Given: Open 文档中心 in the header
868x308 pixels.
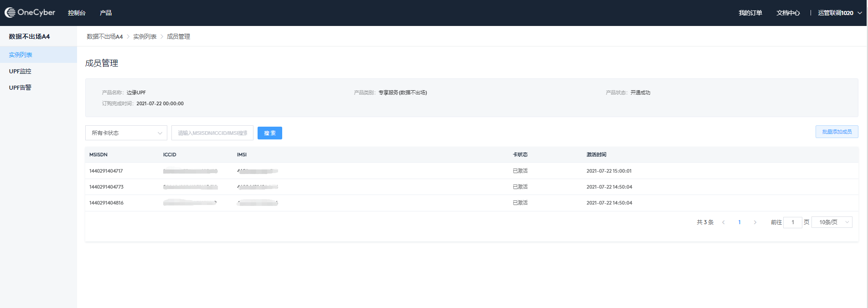Looking at the screenshot, I should coord(788,13).
